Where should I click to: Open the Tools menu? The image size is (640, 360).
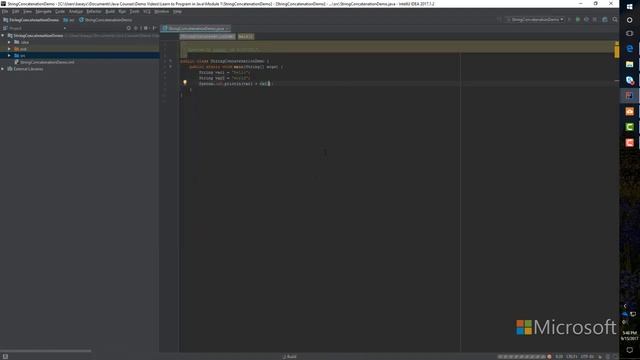coord(134,11)
